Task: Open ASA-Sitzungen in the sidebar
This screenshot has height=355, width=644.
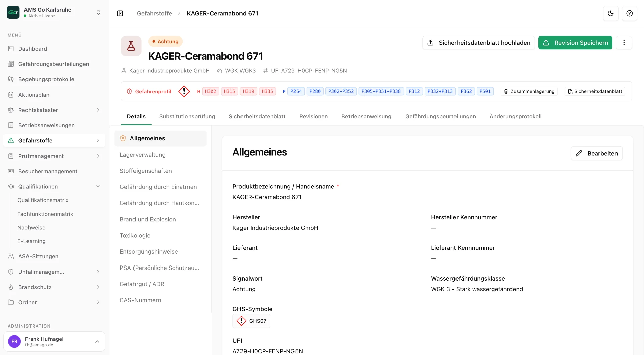Action: pos(54,256)
